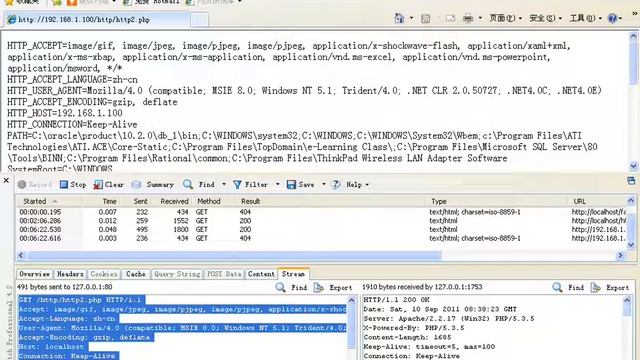Click Find in the received stream pane
Screen dimensions: 640x360
tap(568, 287)
